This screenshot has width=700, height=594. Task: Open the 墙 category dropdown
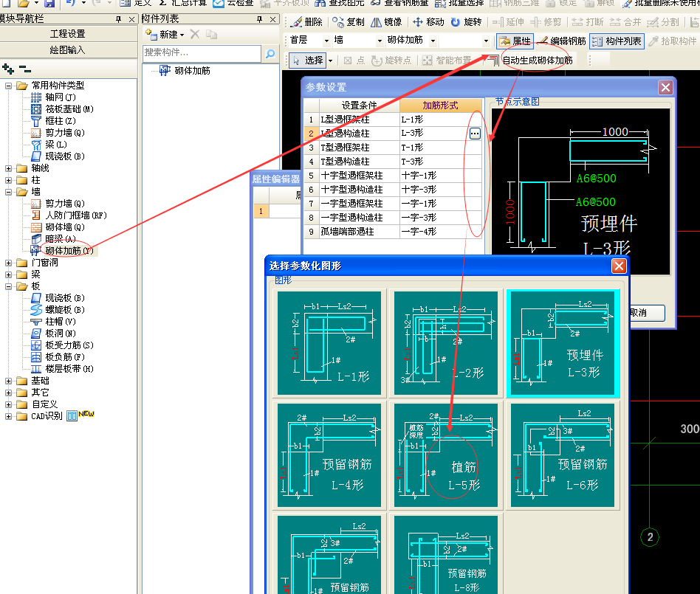(380, 41)
